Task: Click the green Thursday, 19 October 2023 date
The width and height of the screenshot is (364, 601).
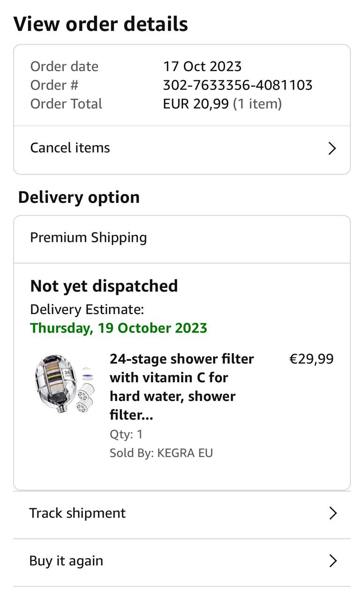Action: (x=119, y=328)
